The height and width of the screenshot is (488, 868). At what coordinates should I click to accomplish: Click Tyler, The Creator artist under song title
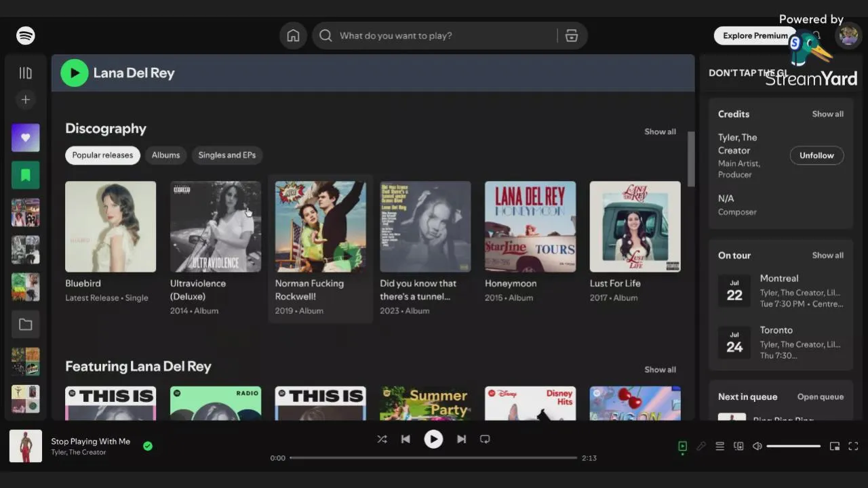79,452
